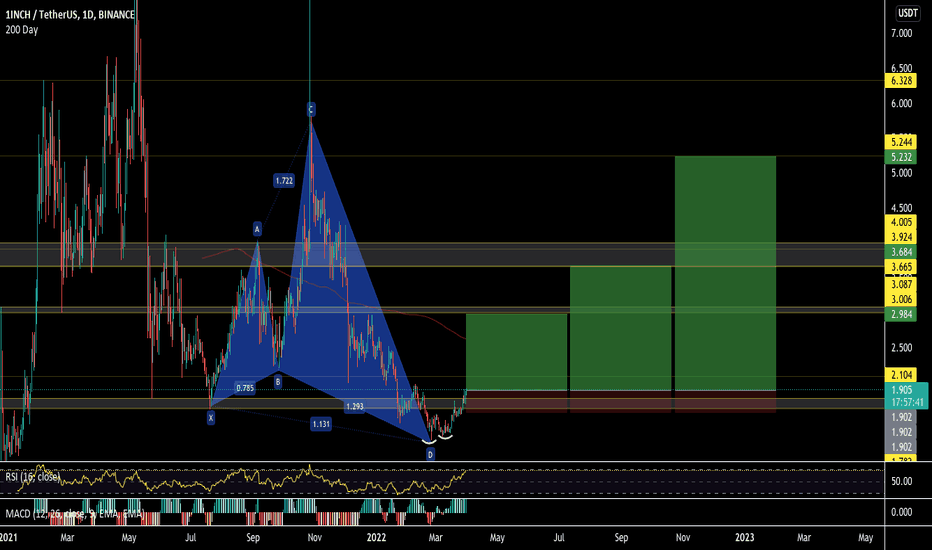Click the 0.785 ratio label on pattern
Image resolution: width=932 pixels, height=550 pixels.
245,388
